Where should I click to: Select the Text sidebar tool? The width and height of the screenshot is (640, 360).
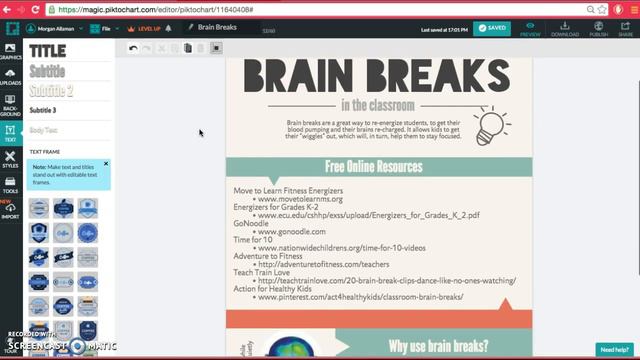coord(11,133)
